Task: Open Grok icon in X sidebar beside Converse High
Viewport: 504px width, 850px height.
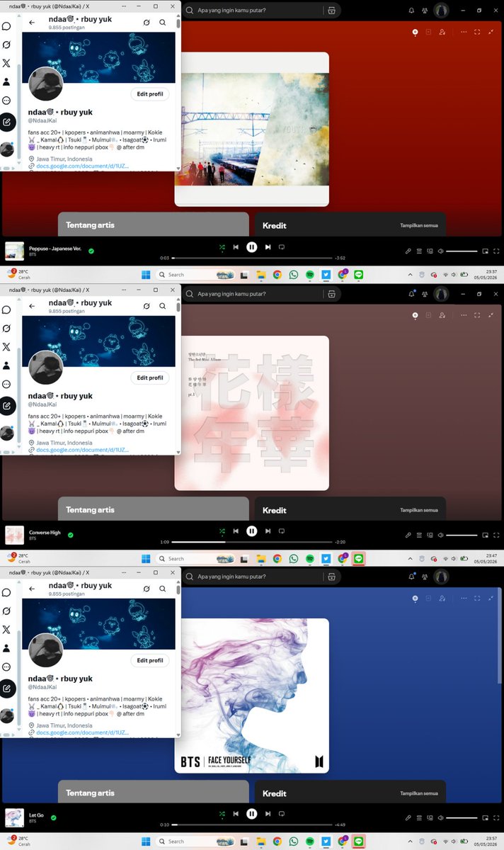Action: click(6, 328)
